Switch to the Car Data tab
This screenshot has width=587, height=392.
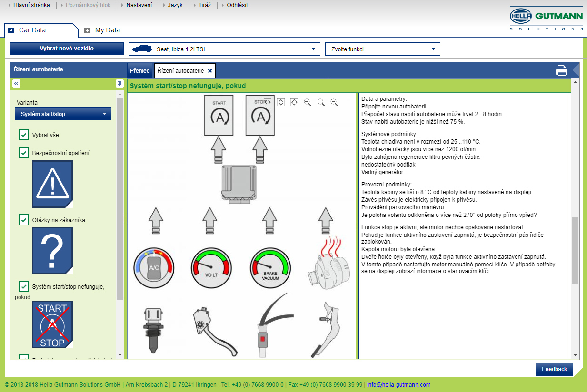[40, 30]
